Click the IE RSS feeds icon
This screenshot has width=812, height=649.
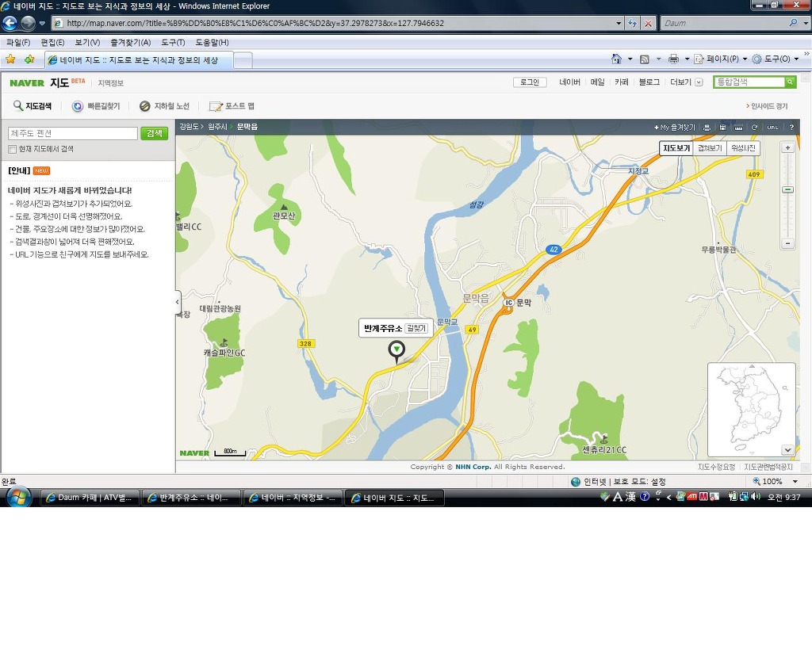pyautogui.click(x=644, y=59)
